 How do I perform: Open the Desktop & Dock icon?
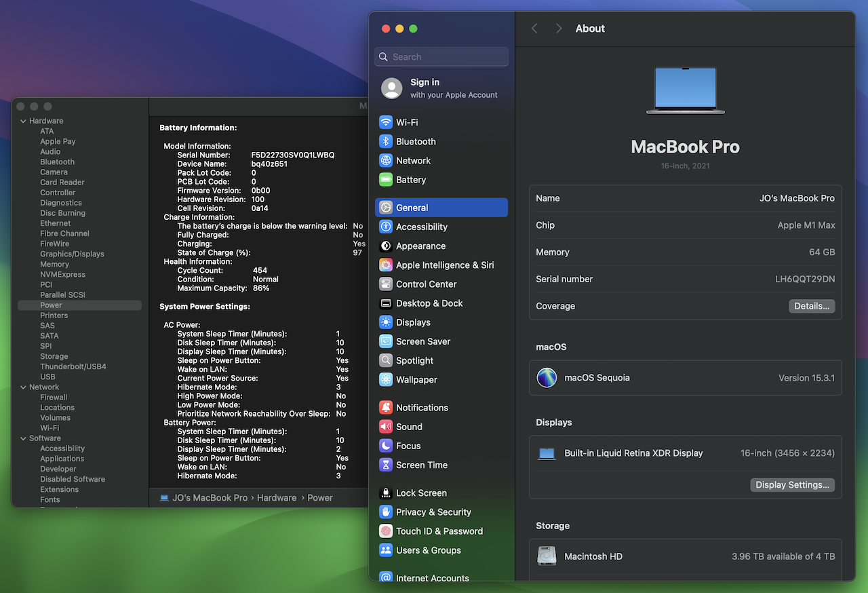(x=386, y=303)
